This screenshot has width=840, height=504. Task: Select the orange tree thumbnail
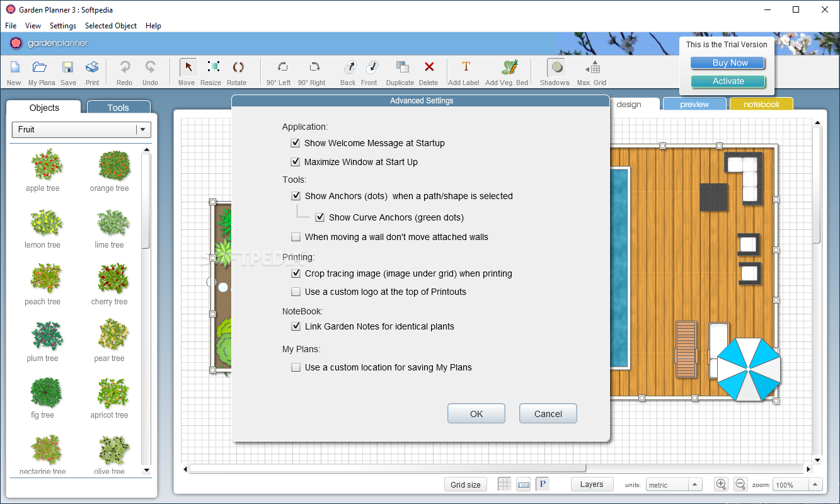[x=113, y=166]
